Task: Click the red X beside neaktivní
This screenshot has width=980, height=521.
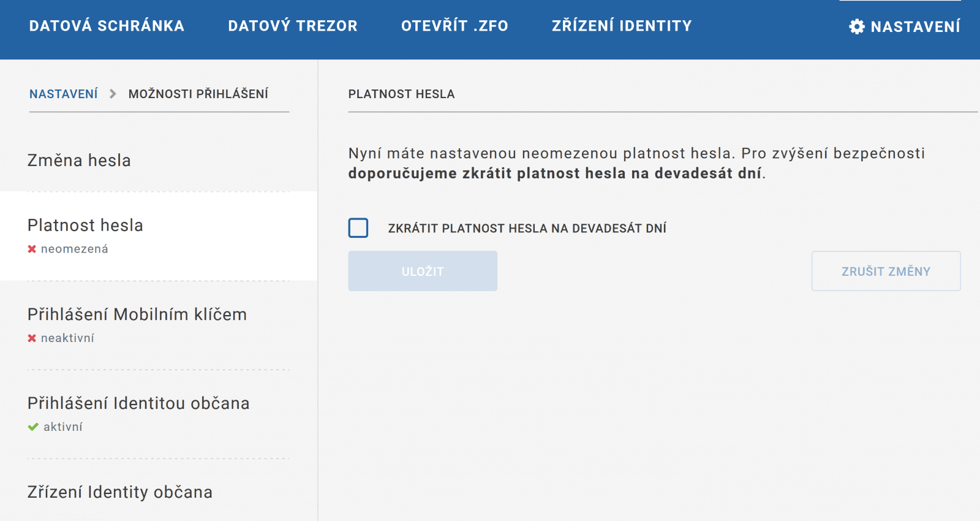Action: point(32,338)
